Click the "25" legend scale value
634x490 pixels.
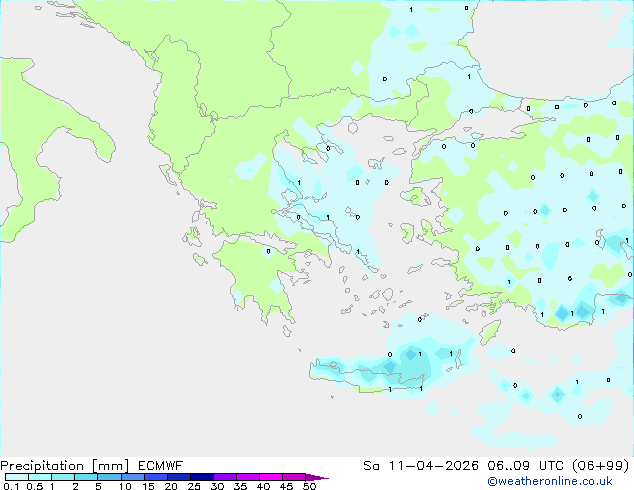pos(194,486)
